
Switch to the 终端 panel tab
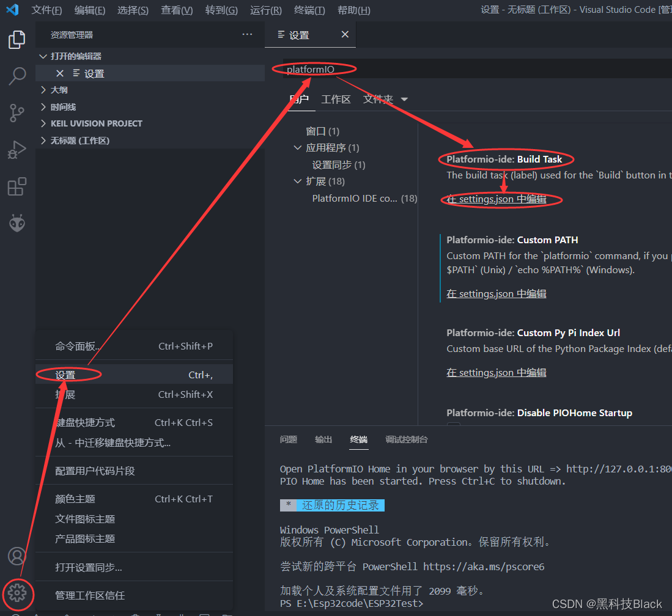tap(359, 439)
